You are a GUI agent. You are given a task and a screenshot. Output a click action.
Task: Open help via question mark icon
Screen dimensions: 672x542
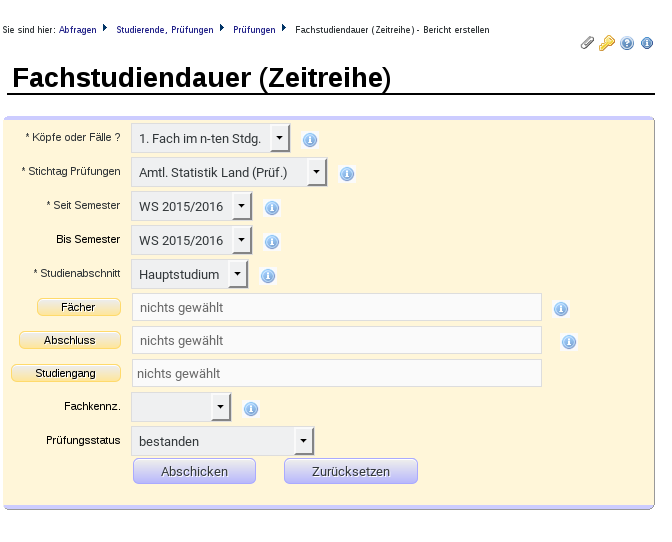(627, 43)
